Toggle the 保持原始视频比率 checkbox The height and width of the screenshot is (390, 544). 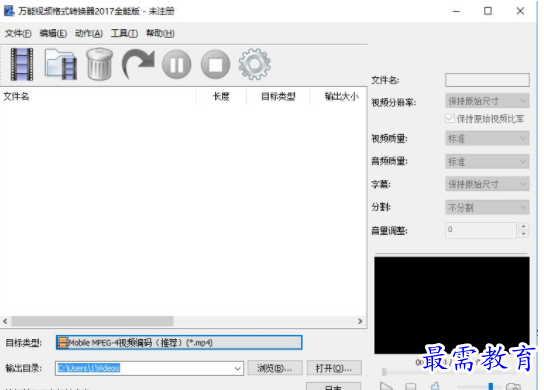(x=450, y=119)
